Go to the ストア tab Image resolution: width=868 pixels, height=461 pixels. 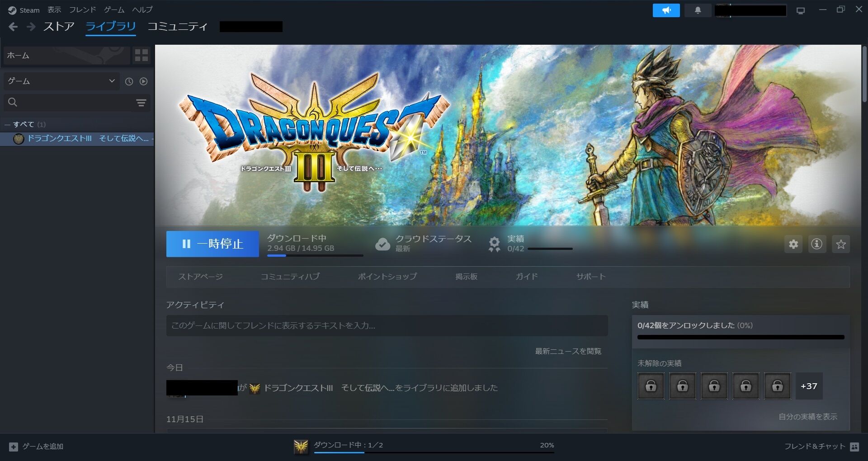pyautogui.click(x=59, y=27)
